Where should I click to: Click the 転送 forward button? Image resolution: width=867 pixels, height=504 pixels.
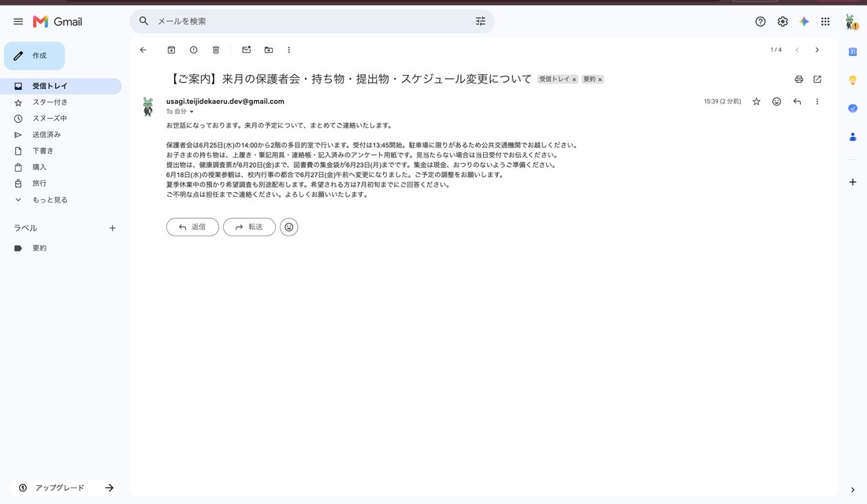point(249,227)
